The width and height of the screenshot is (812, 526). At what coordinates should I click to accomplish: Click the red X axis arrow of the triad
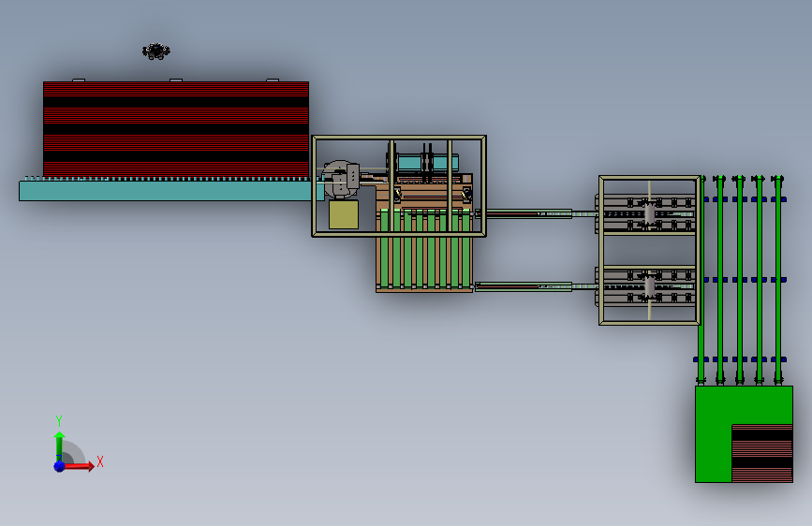[79, 466]
